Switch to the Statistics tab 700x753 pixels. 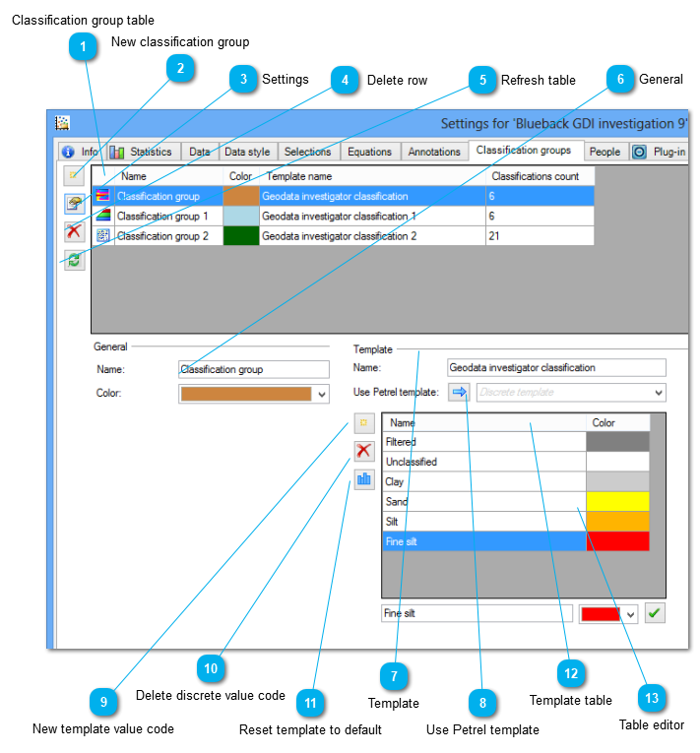click(x=144, y=152)
